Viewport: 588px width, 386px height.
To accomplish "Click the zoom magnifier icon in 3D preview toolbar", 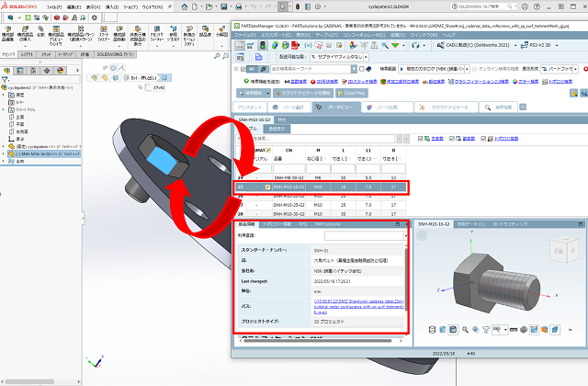I will [x=465, y=330].
